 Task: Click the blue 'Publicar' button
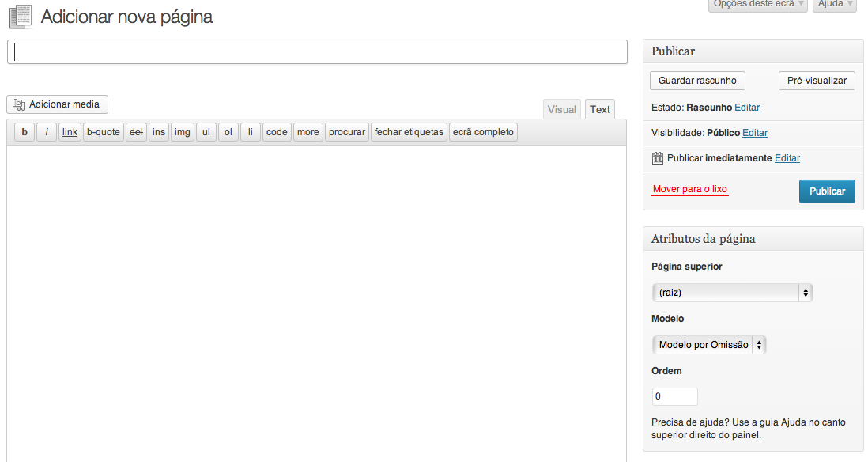click(827, 191)
